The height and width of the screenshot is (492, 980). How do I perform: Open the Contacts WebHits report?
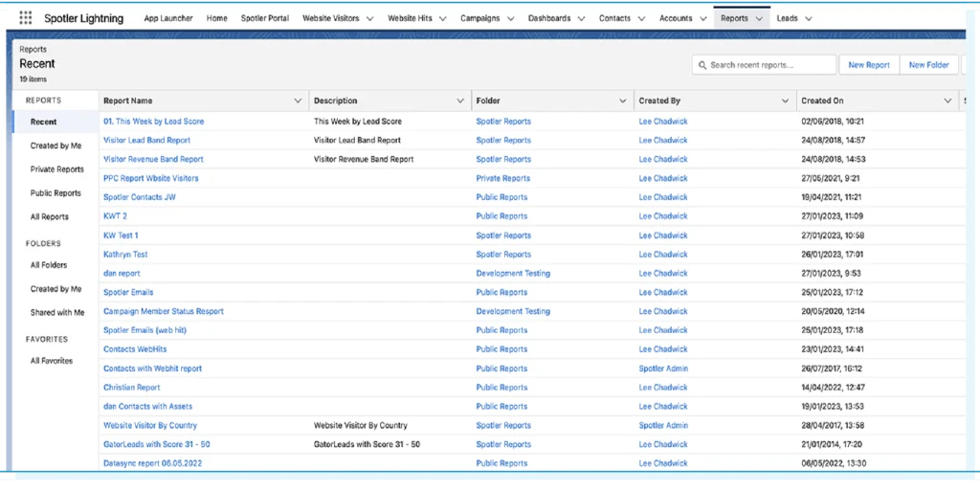[x=135, y=348]
